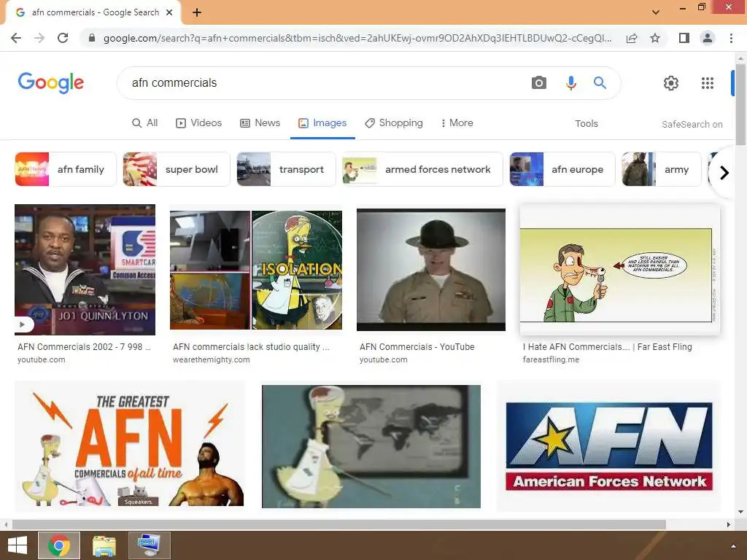747x560 pixels.
Task: Open the side panel icon
Action: pyautogui.click(x=684, y=38)
